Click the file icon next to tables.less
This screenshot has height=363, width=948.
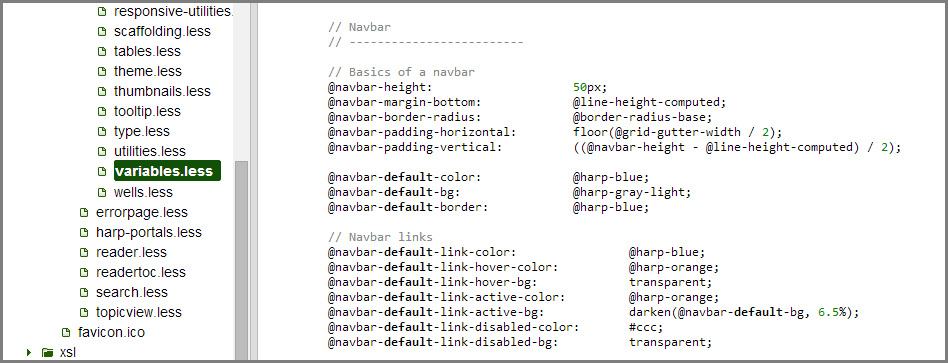point(102,51)
